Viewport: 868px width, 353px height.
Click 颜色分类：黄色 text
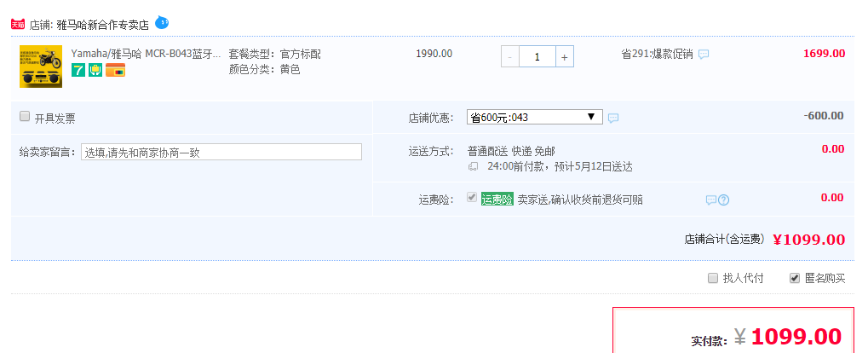[264, 69]
